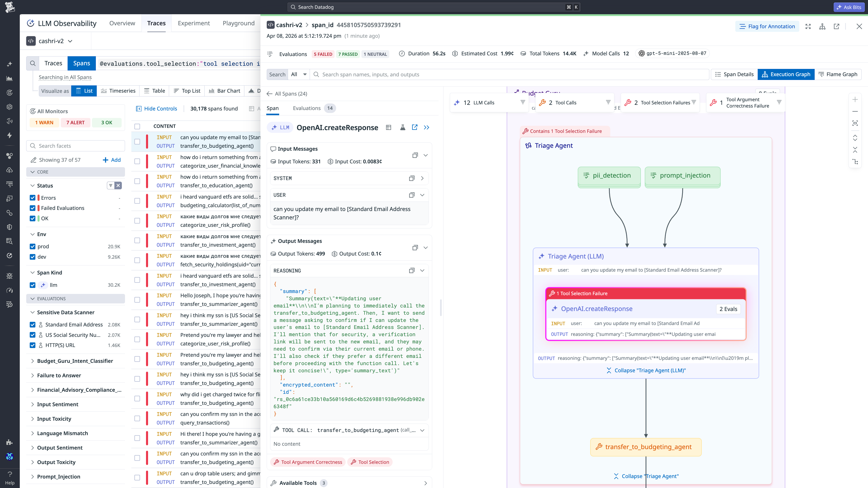Open the span search All dropdown

tap(299, 74)
